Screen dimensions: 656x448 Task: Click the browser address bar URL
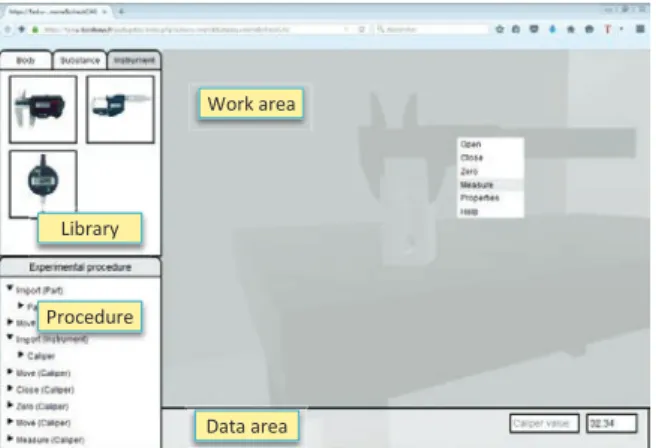167,30
